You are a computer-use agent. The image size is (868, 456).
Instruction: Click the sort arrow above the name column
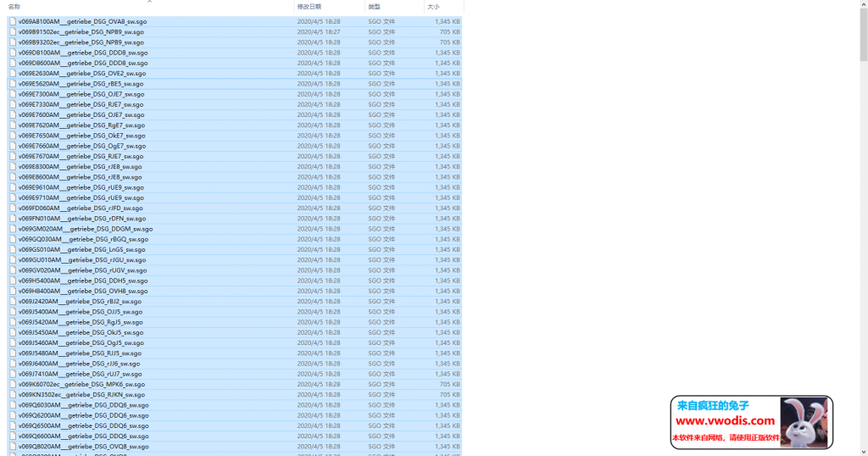point(149,2)
